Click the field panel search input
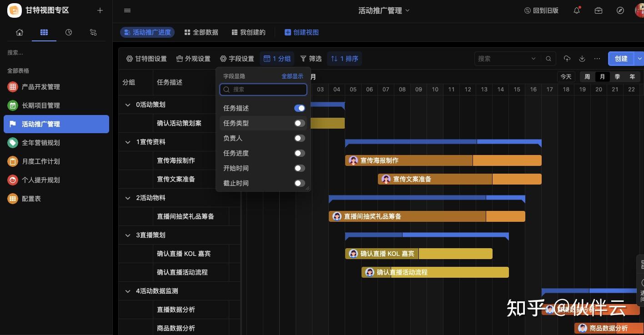Image resolution: width=644 pixels, height=335 pixels. [263, 90]
